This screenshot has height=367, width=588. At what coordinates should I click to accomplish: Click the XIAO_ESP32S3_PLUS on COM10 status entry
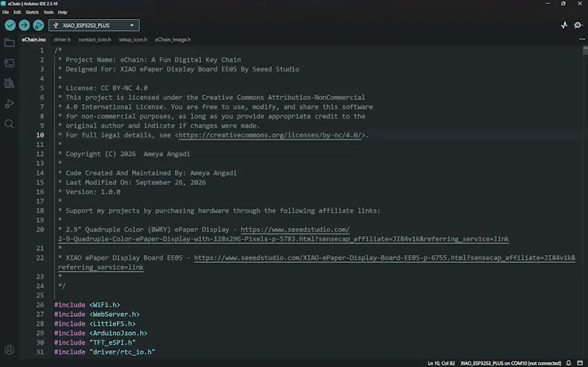(510, 363)
